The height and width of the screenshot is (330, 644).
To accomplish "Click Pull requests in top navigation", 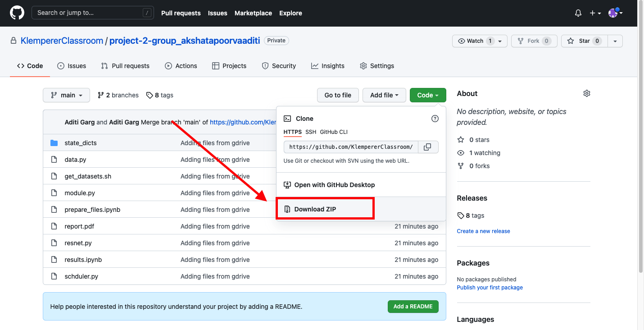I will [181, 13].
